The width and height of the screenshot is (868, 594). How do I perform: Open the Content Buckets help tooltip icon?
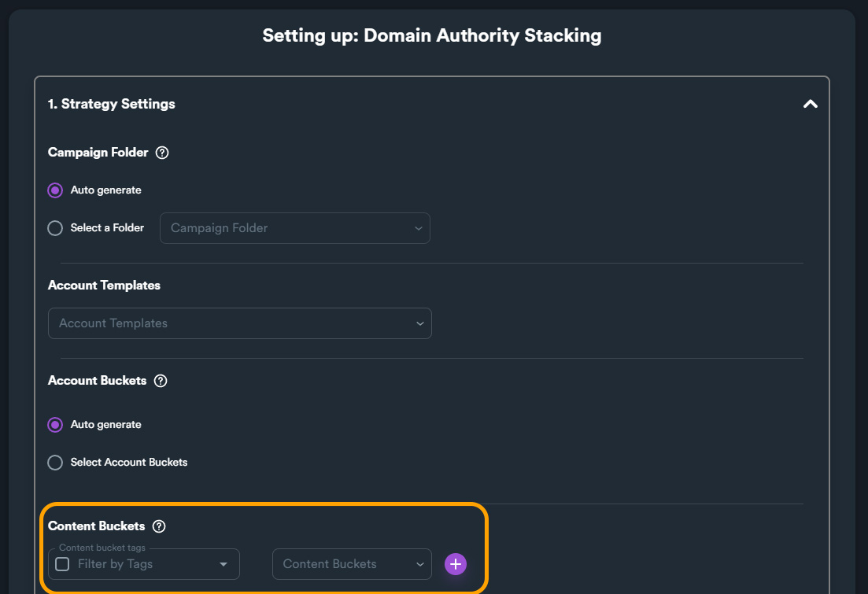click(x=159, y=526)
